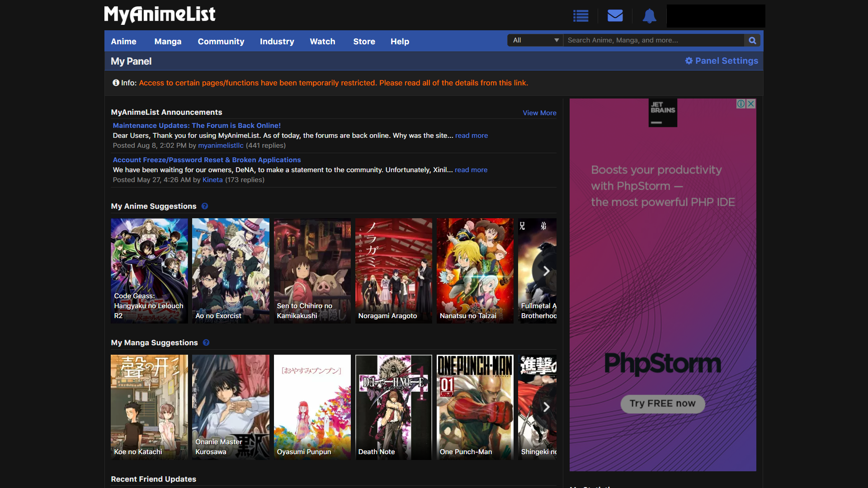The height and width of the screenshot is (488, 868).
Task: Open the messages envelope icon
Action: pos(615,16)
